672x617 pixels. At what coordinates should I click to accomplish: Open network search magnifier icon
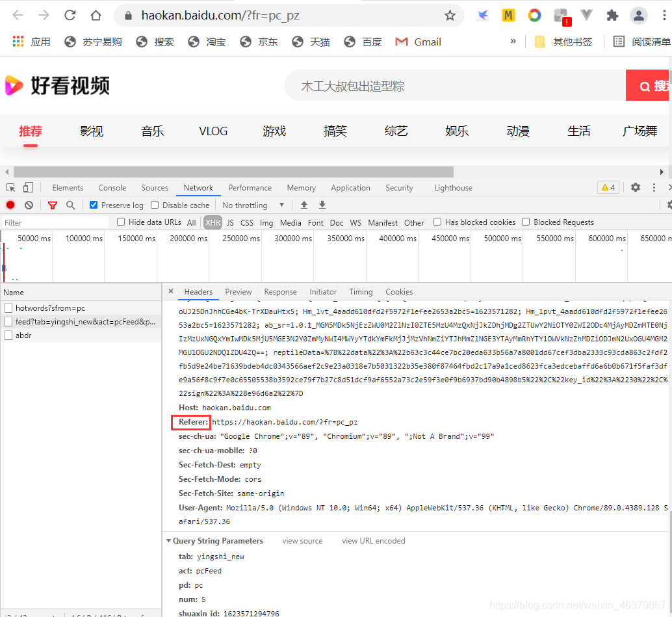[x=71, y=205]
